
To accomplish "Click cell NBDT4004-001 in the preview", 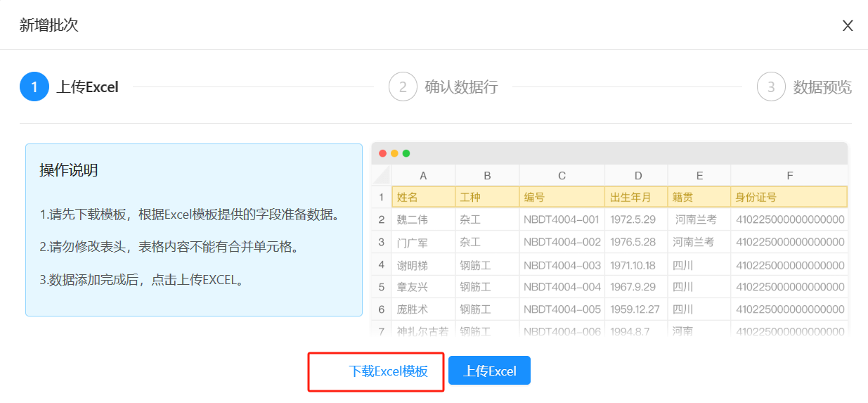I will (x=562, y=219).
